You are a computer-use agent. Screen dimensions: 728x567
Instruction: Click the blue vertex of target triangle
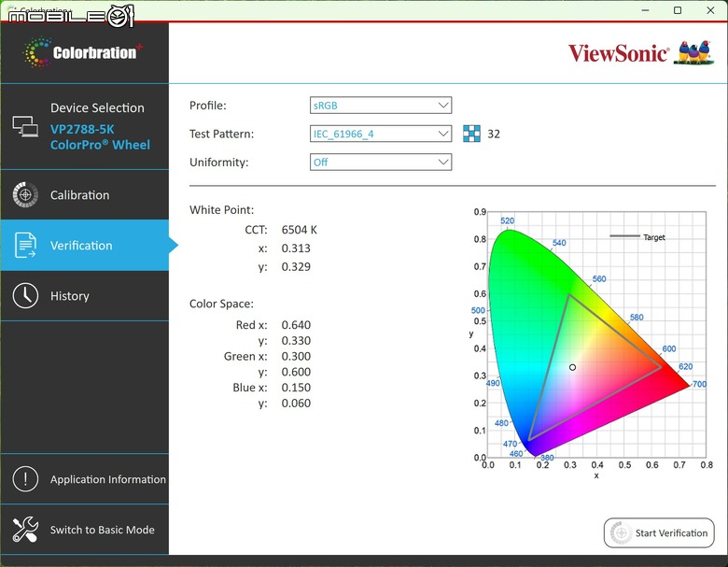529,439
